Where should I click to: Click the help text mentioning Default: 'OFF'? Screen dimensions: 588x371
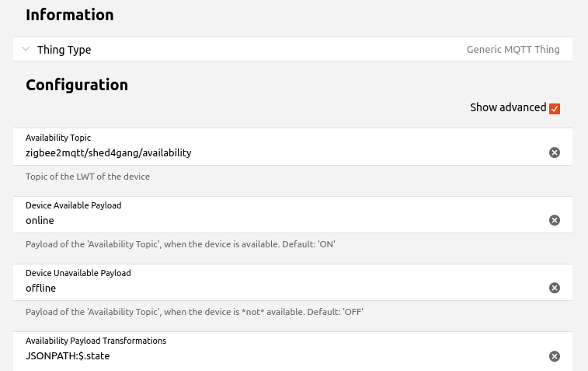(194, 312)
